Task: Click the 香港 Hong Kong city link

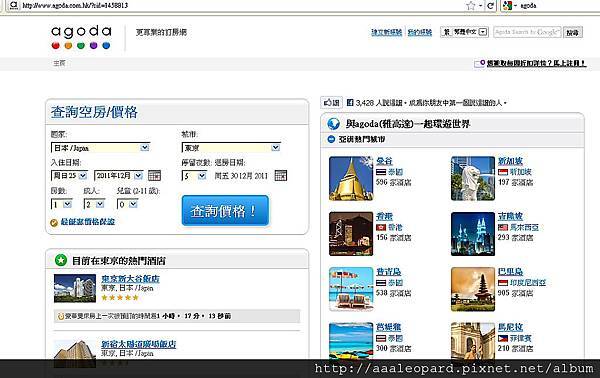Action: pos(384,217)
